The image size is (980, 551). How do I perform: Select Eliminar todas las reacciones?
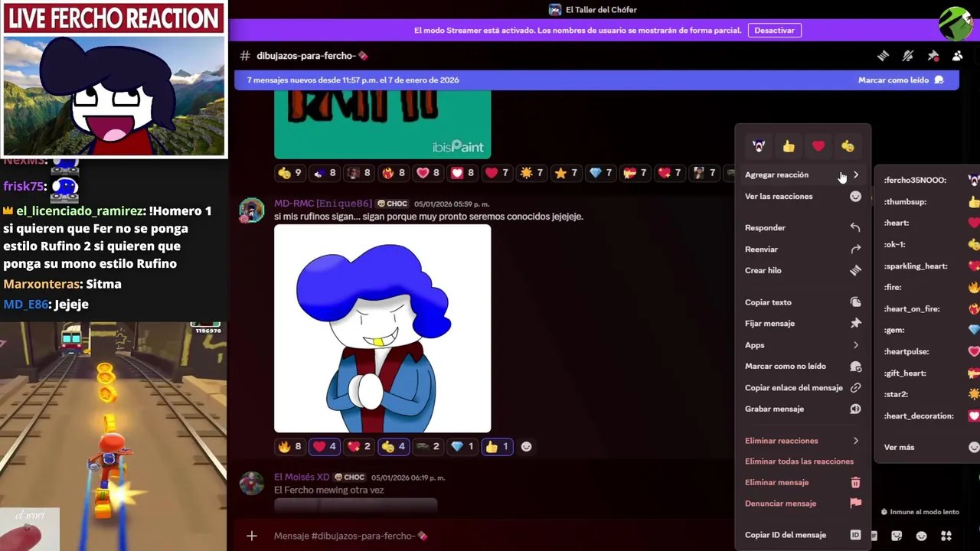pyautogui.click(x=802, y=461)
